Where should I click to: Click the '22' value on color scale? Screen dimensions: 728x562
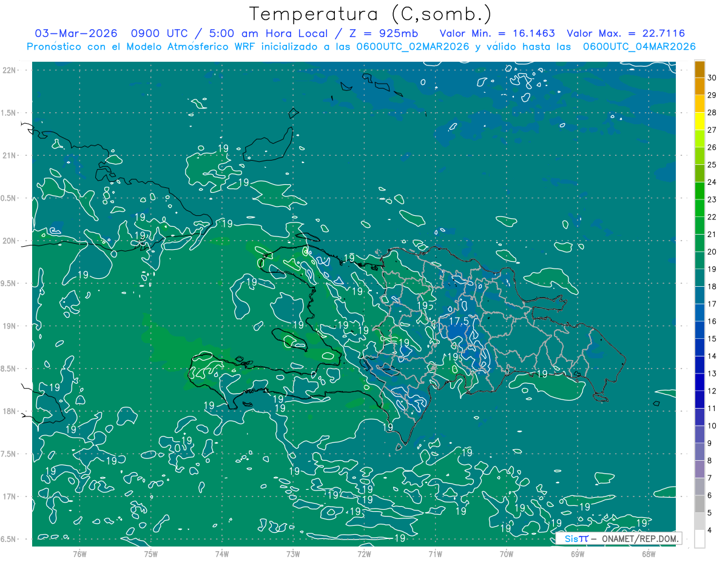712,217
